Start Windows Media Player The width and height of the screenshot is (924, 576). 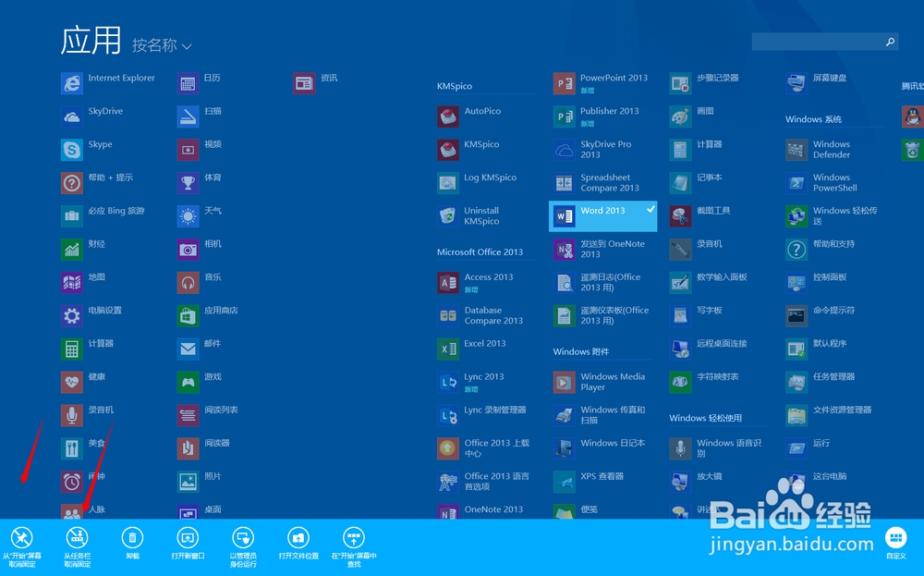(602, 381)
